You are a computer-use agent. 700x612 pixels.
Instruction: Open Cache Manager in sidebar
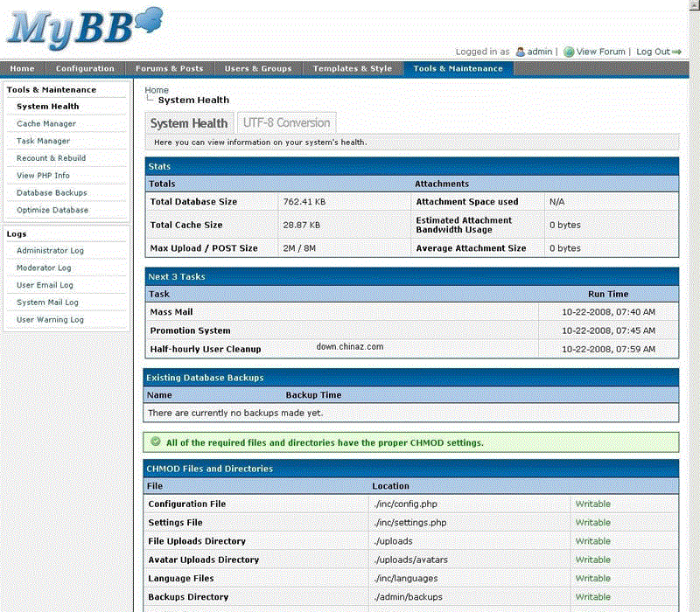coord(46,124)
